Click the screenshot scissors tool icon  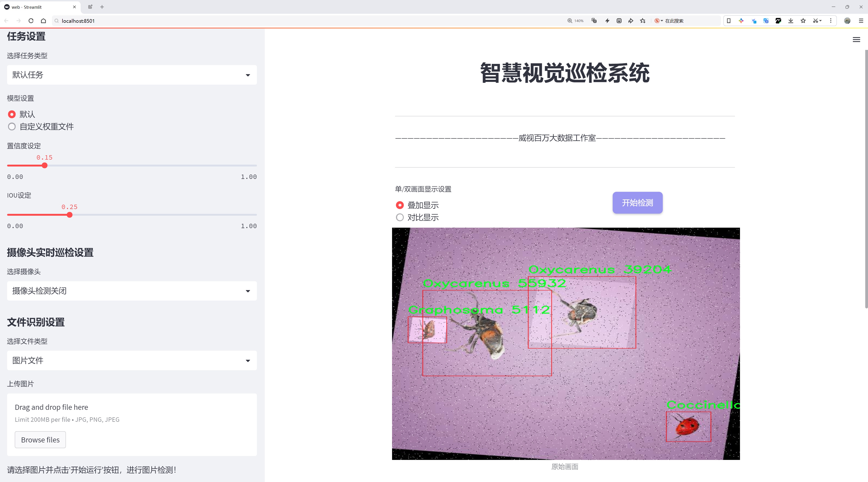click(816, 20)
